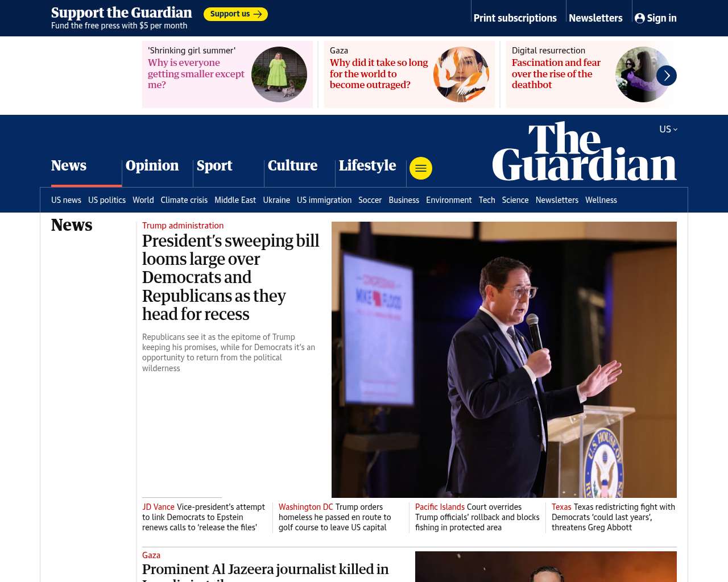
Task: Click the Trump administration tag
Action: point(183,226)
